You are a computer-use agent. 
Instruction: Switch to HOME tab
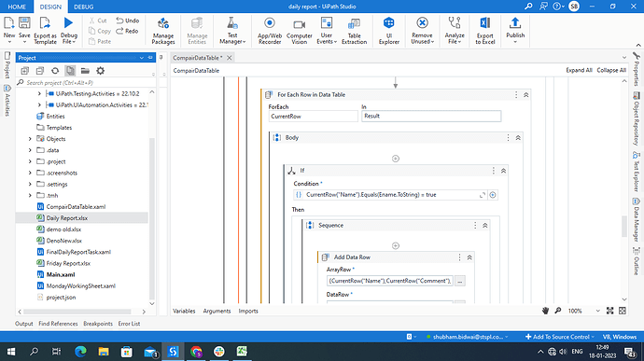pyautogui.click(x=17, y=7)
